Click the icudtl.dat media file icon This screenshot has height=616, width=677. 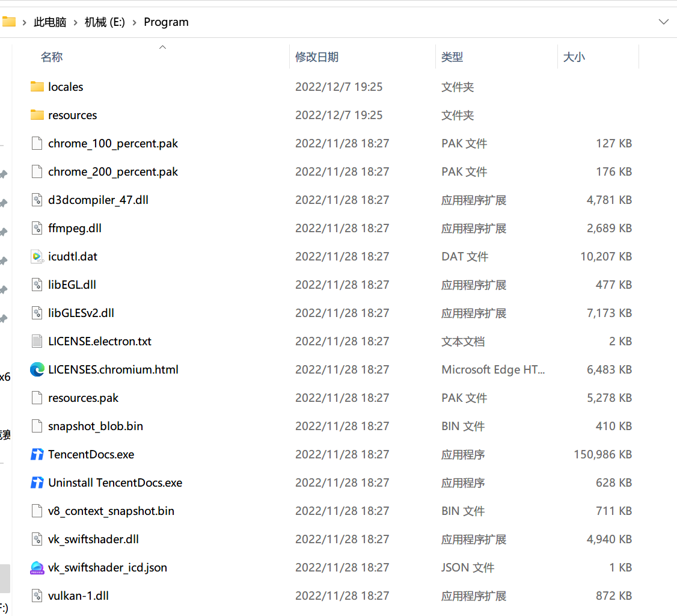point(37,257)
